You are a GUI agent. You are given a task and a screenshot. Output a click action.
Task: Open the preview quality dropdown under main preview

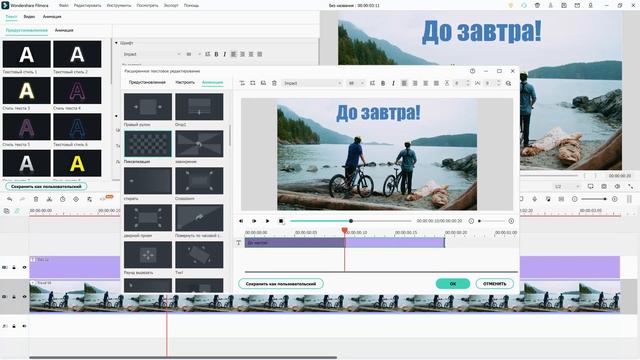[x=567, y=187]
